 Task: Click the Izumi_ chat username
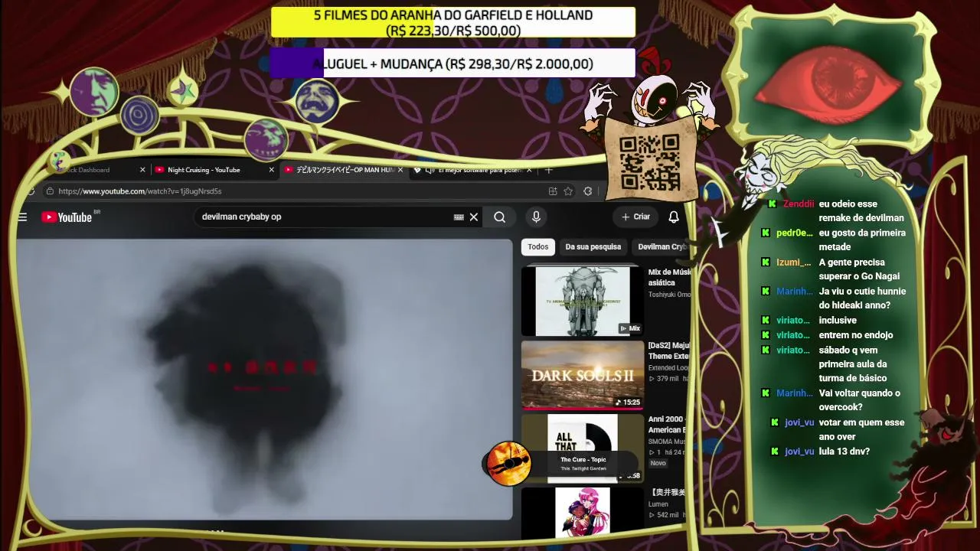point(793,262)
